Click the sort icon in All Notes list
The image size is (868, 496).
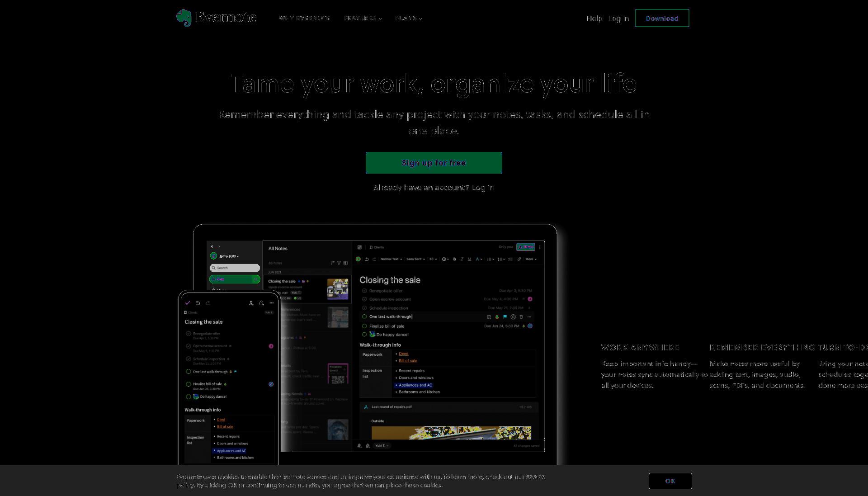coord(332,263)
